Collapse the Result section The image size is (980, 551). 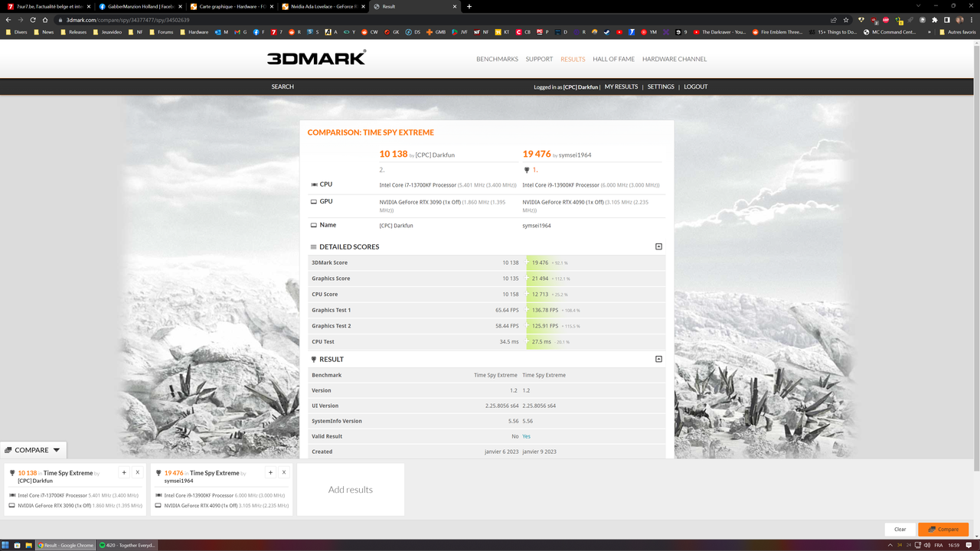pos(658,359)
